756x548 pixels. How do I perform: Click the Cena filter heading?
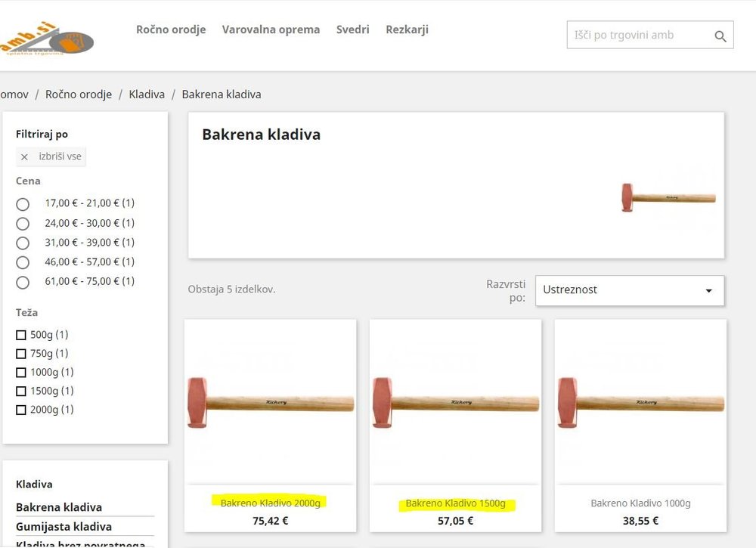(x=28, y=181)
